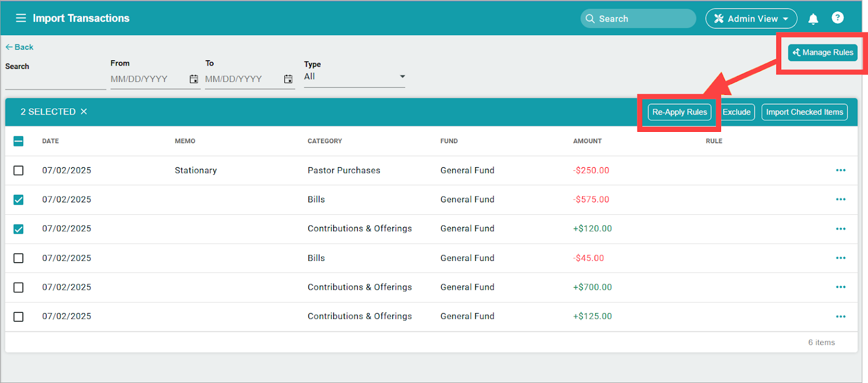Check the Stationary transaction checkbox
Screen dimensions: 868x383
point(18,170)
